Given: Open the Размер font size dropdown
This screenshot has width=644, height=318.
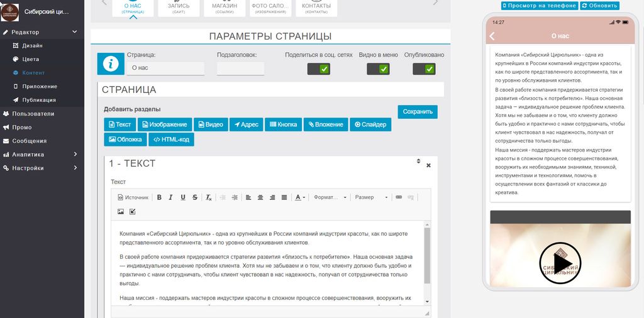Looking at the screenshot, I should click(371, 197).
